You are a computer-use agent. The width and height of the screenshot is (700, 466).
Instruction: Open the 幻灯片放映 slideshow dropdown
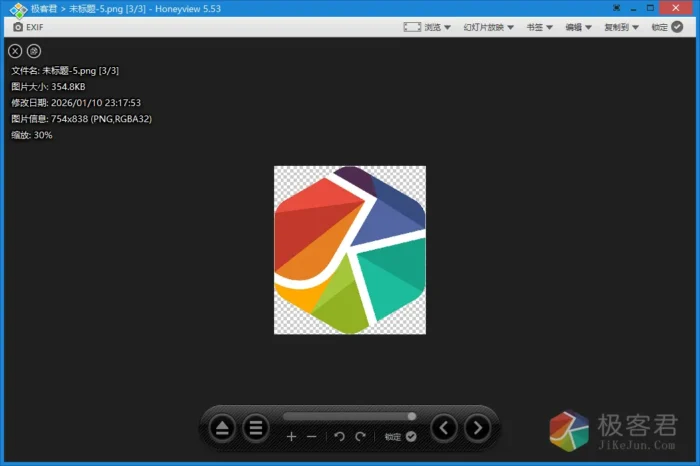click(489, 27)
